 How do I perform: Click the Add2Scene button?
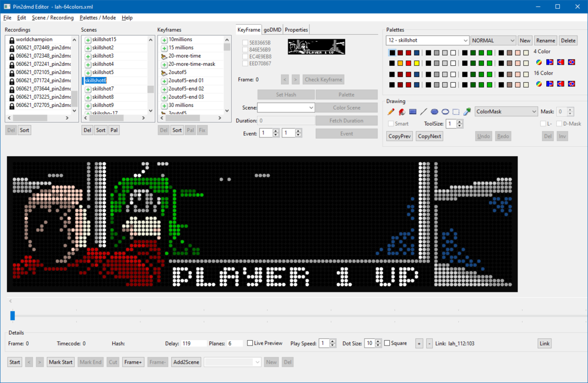tap(186, 362)
